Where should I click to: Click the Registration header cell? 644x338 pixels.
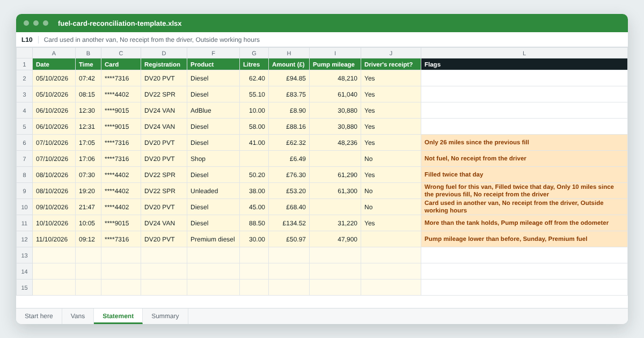[x=164, y=64]
